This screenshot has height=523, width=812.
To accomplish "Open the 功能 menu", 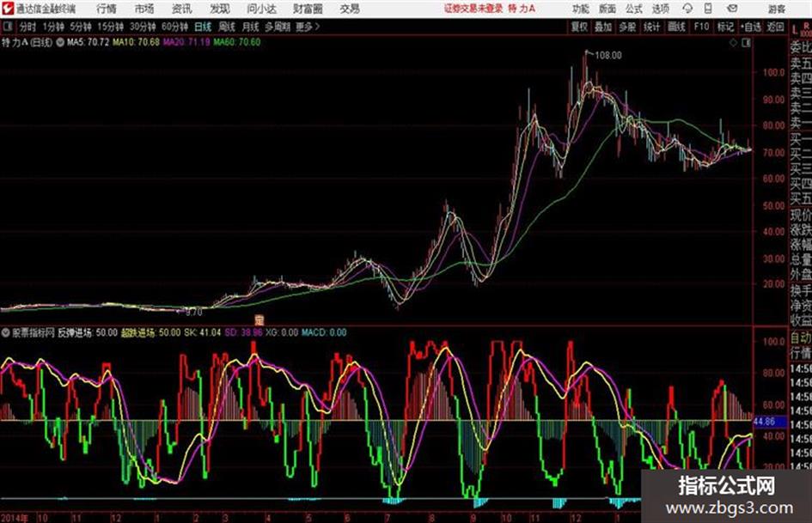I will click(x=581, y=9).
